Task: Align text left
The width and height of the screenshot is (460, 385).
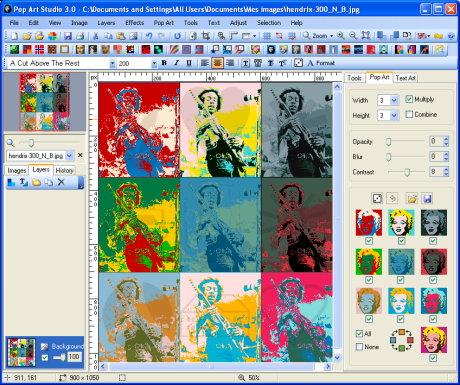Action: point(205,63)
